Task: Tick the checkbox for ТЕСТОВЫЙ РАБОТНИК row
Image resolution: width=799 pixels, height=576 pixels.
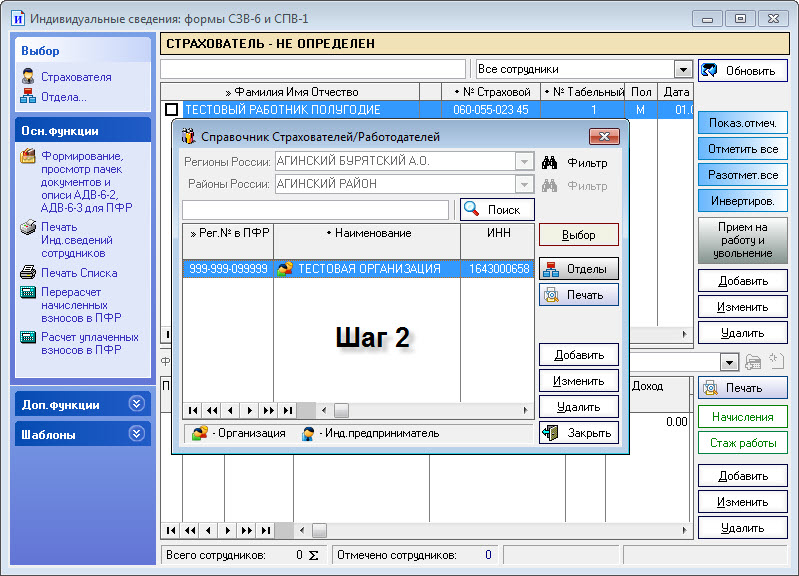Action: click(x=171, y=110)
